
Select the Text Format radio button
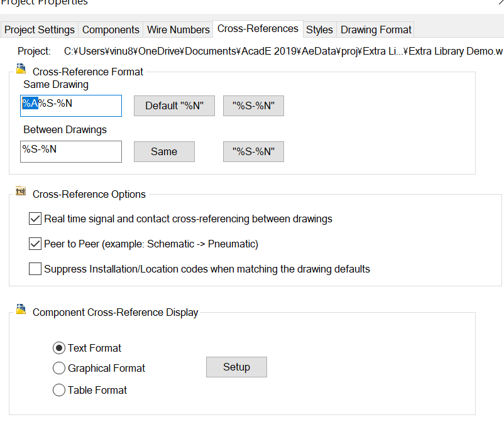[x=59, y=348]
